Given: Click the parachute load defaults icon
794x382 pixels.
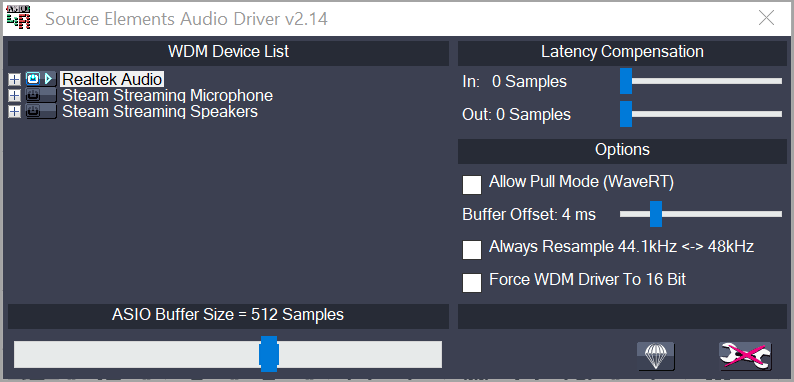Looking at the screenshot, I should 656,356.
